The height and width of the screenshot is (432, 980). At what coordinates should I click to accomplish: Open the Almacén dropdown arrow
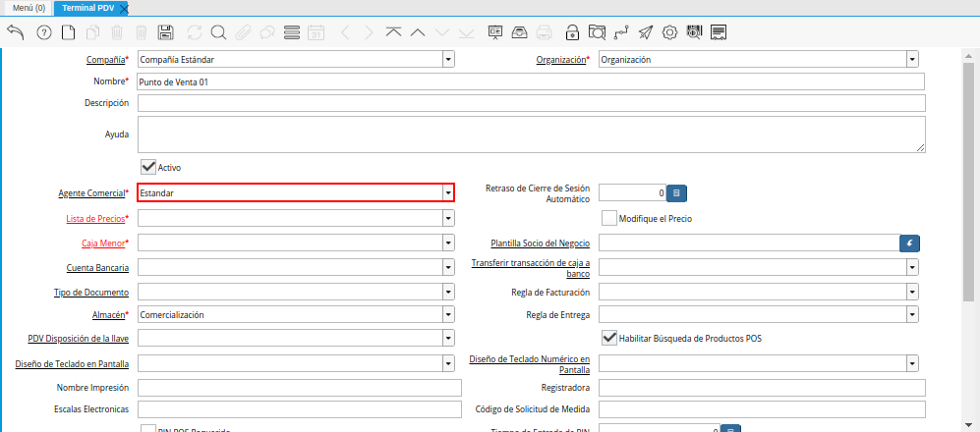[448, 315]
